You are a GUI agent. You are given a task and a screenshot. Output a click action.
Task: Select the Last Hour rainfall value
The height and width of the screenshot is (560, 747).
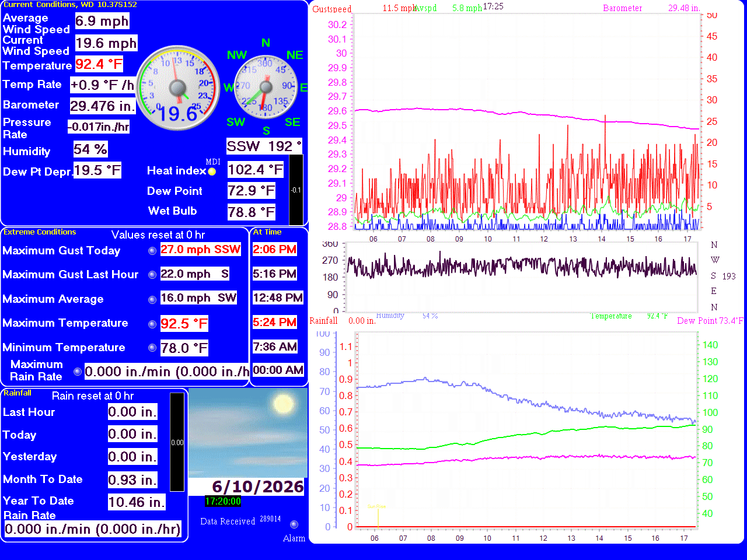point(132,412)
